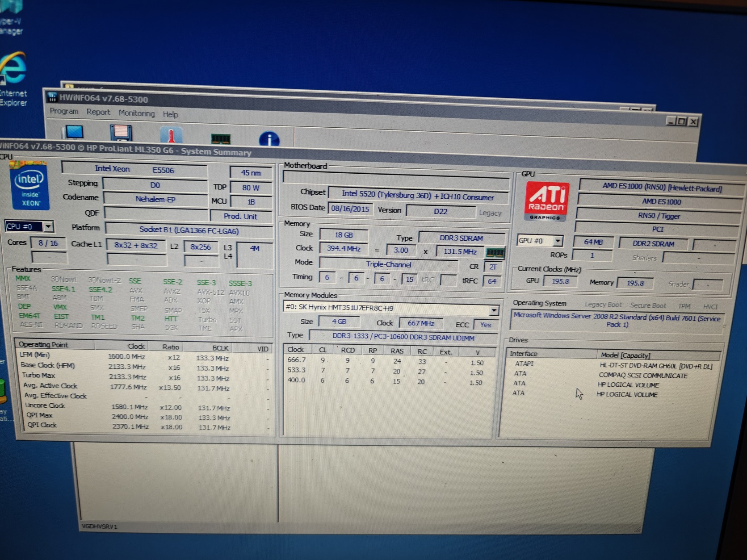747x560 pixels.
Task: Open the Help menu
Action: [x=170, y=114]
